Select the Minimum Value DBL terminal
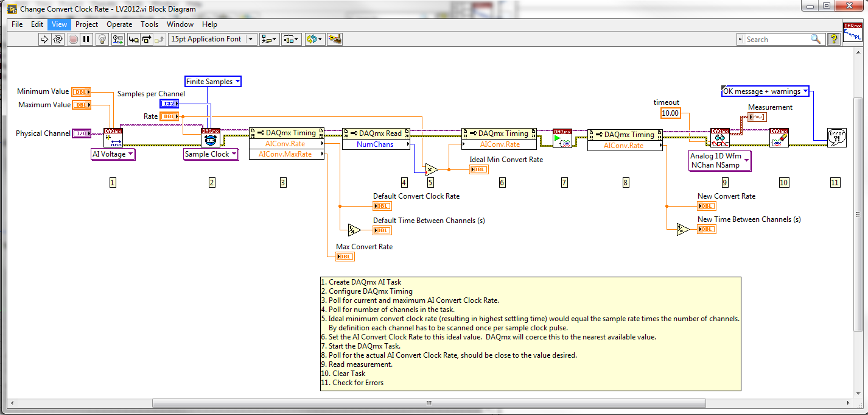This screenshot has width=868, height=415. point(81,92)
